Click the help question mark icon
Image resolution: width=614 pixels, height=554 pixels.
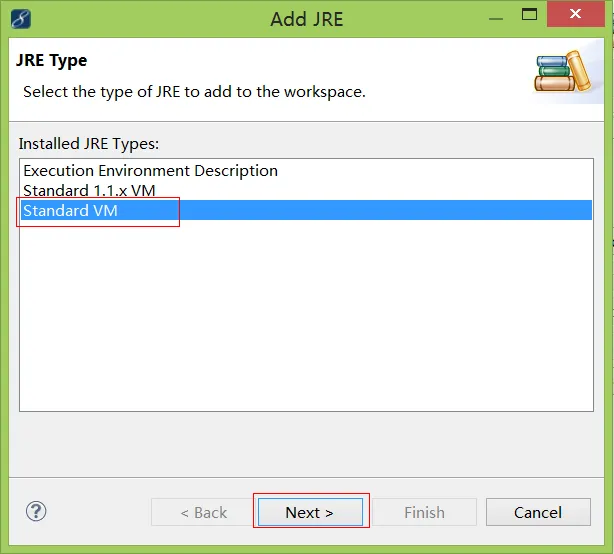point(36,511)
